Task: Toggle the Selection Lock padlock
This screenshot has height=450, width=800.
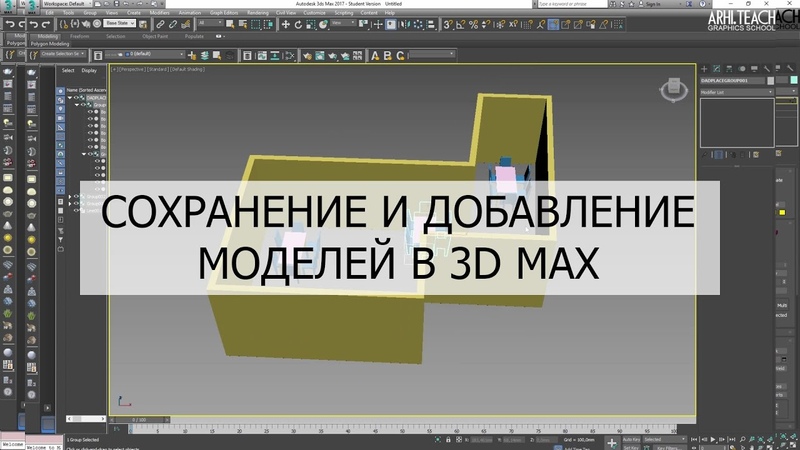Action: (448, 439)
